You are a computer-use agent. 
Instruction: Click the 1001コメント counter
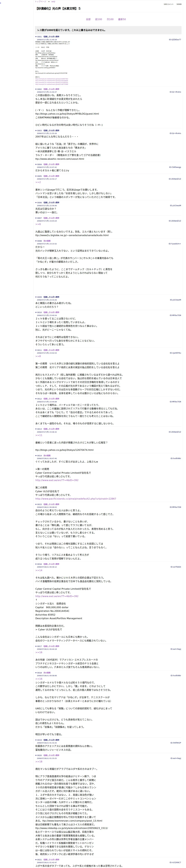point(168,4)
